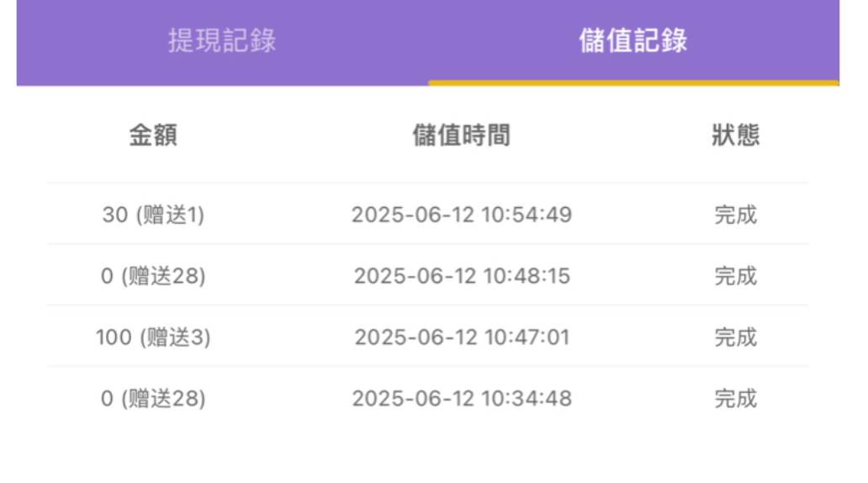The width and height of the screenshot is (868, 483).
Task: Click the yellow active tab indicator underline
Action: point(633,83)
